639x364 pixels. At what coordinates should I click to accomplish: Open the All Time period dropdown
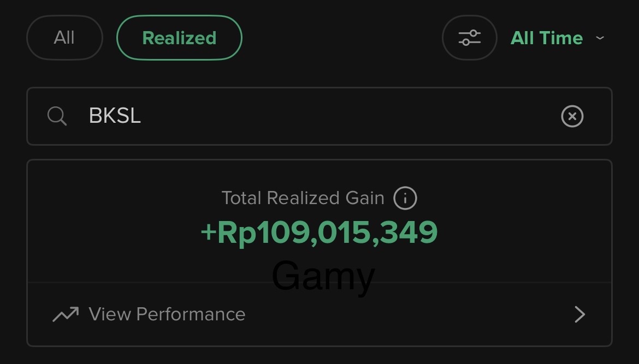click(x=547, y=38)
